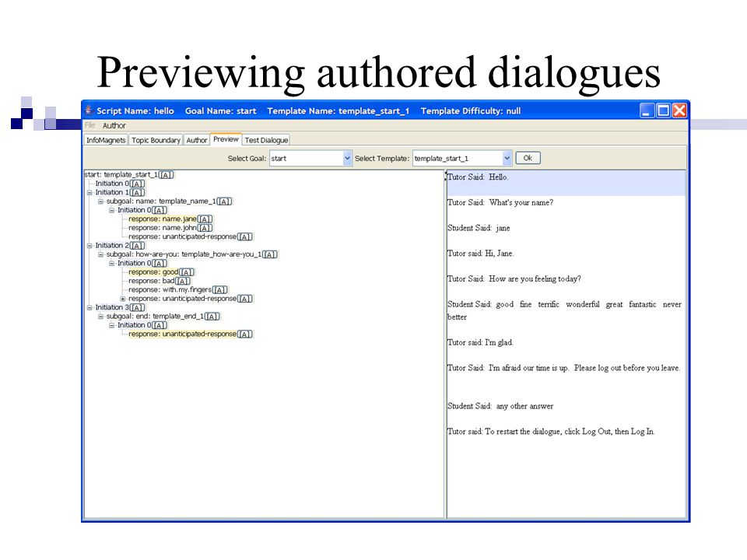
Task: Click the [A] icon beside response: with.my.fingers
Action: pyautogui.click(x=220, y=289)
